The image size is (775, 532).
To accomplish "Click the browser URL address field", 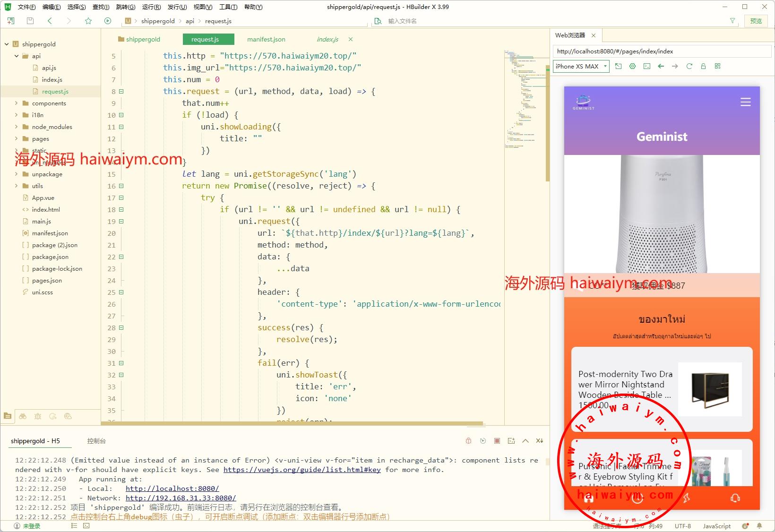I will coord(662,51).
